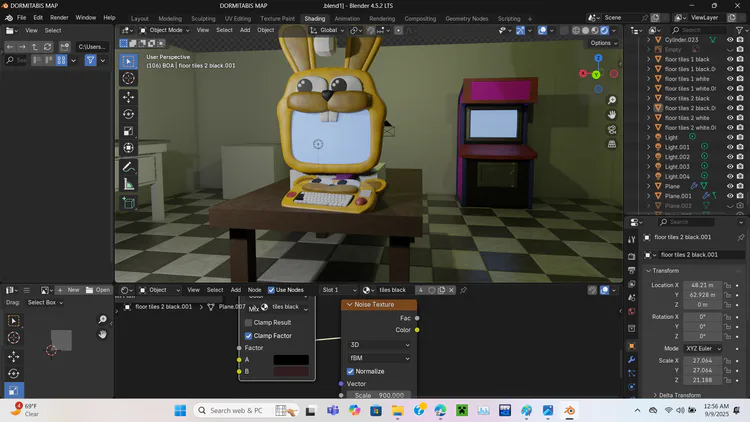Viewport: 750px width, 422px height.
Task: Open the node editor Node menu
Action: 254,290
